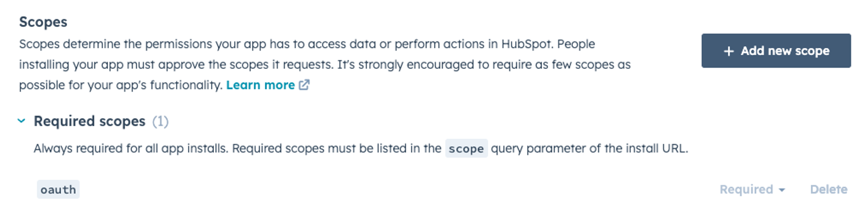
Task: Click the word HubSpot in the description
Action: pos(526,44)
